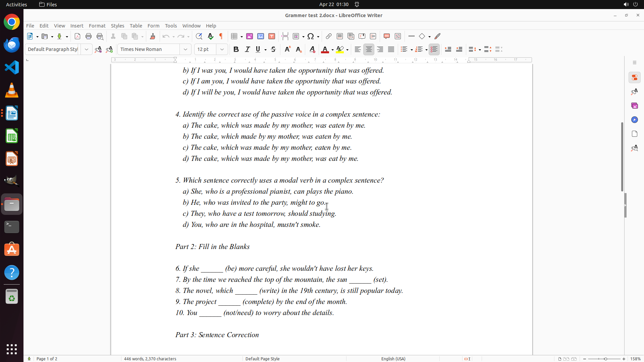Image resolution: width=644 pixels, height=362 pixels.
Task: Toggle justified paragraph alignment
Action: 391,49
